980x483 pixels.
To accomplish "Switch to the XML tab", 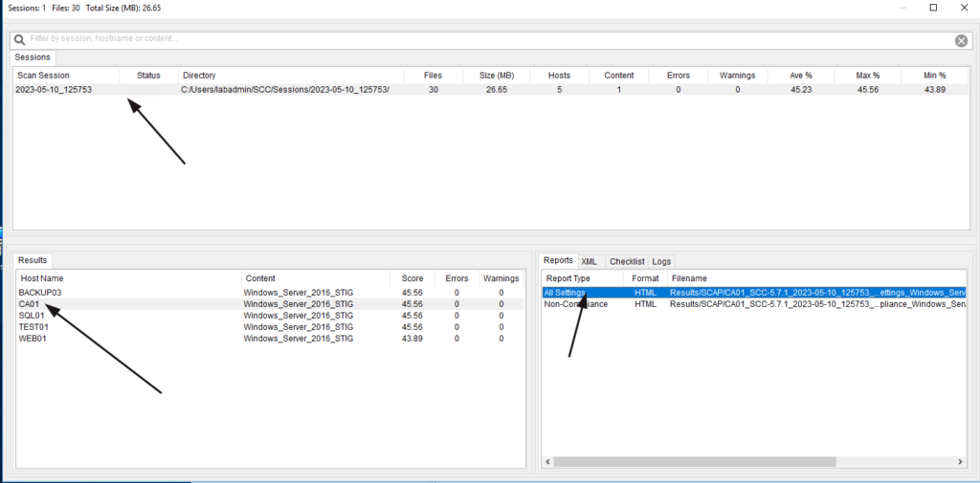I will pos(589,261).
